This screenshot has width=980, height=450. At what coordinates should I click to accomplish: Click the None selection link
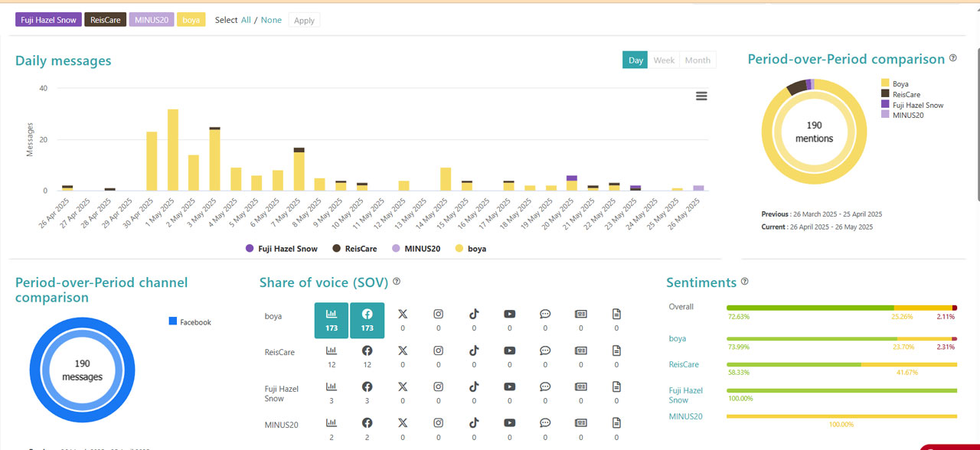(x=271, y=20)
